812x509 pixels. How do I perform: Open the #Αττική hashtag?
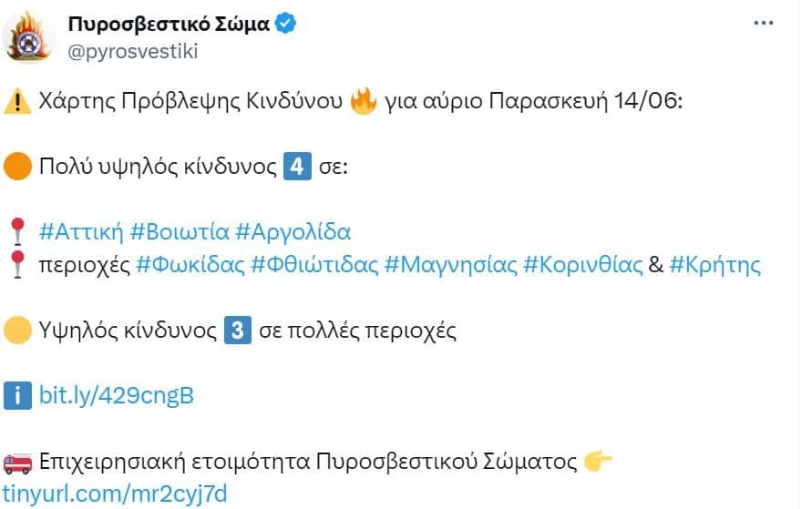(81, 231)
